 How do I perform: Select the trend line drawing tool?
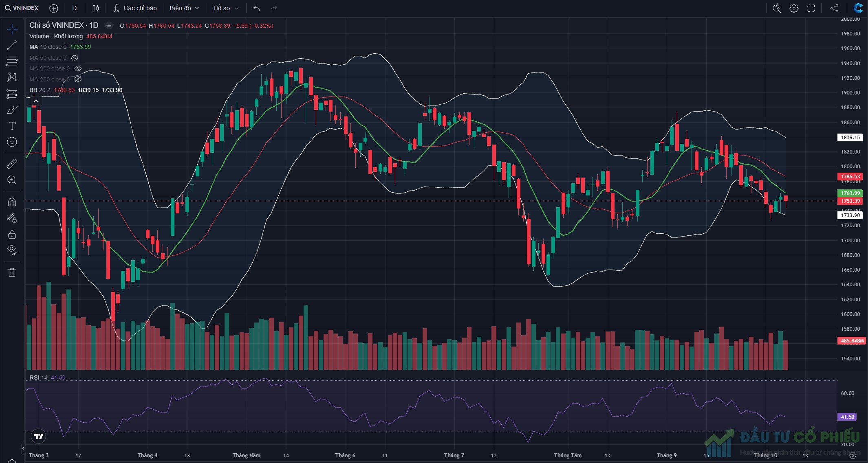coord(12,45)
